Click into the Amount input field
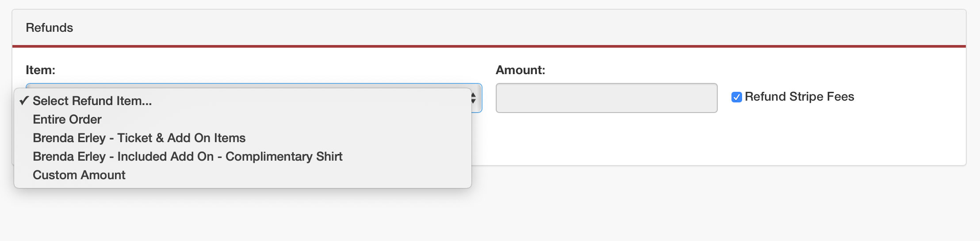The image size is (980, 241). click(606, 98)
